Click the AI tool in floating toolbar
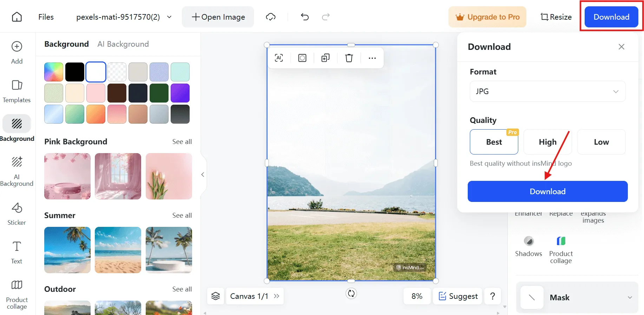Image resolution: width=644 pixels, height=315 pixels. [x=279, y=58]
